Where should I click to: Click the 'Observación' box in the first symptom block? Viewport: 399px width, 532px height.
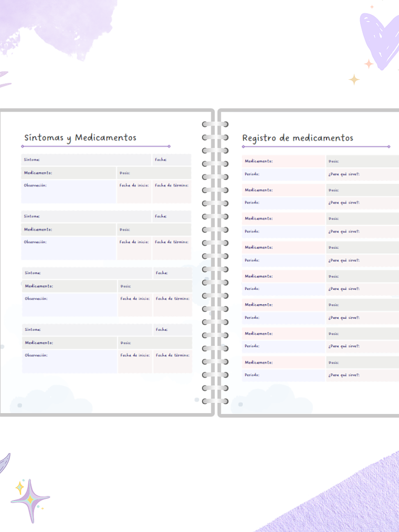(x=68, y=192)
